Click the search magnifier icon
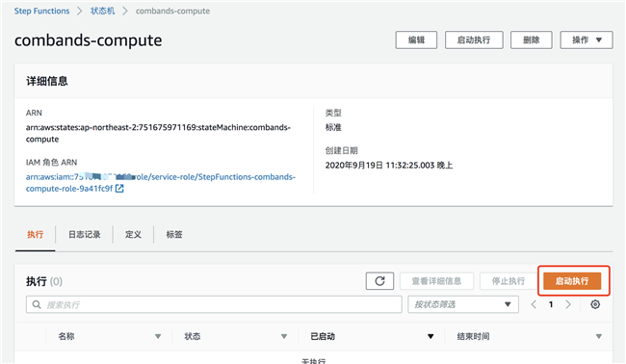The height and width of the screenshot is (364, 626). coord(37,304)
